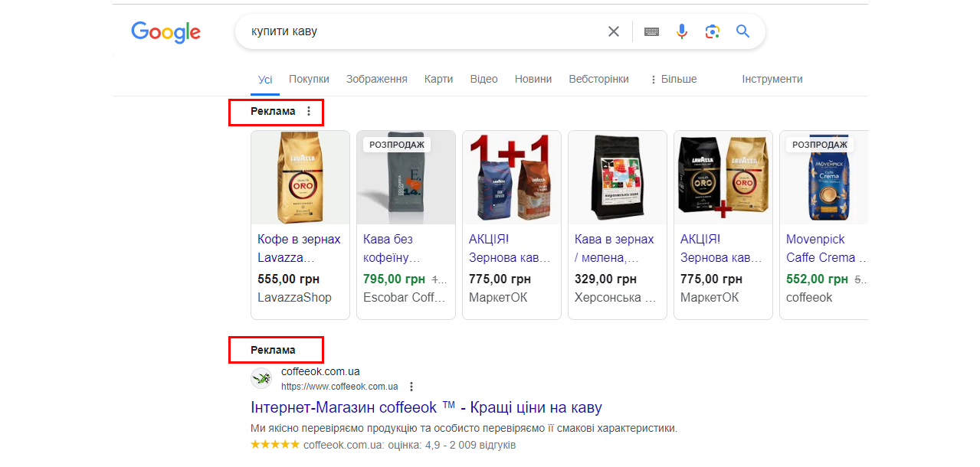Click in the search text field

(421, 31)
